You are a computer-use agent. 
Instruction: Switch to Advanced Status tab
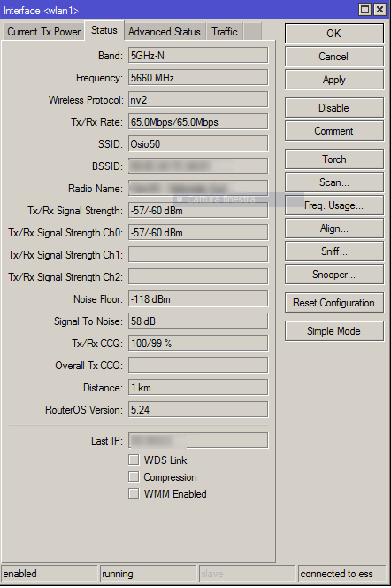point(165,32)
